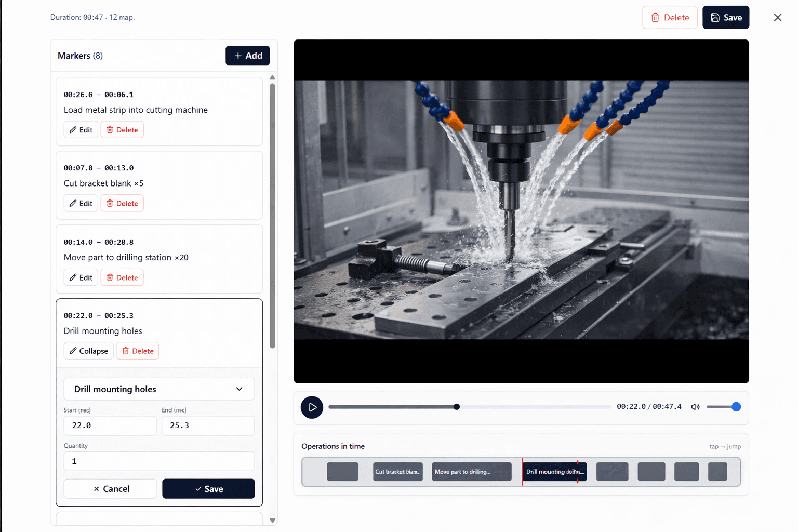798x532 pixels.
Task: Select the highlighted 'Drill mounting' operation block
Action: point(554,472)
